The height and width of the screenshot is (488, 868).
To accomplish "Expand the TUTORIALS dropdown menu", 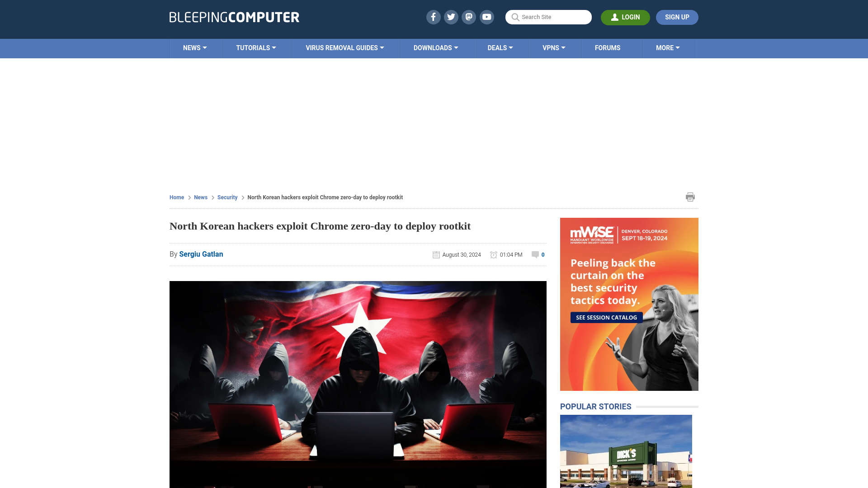I will coord(256,47).
